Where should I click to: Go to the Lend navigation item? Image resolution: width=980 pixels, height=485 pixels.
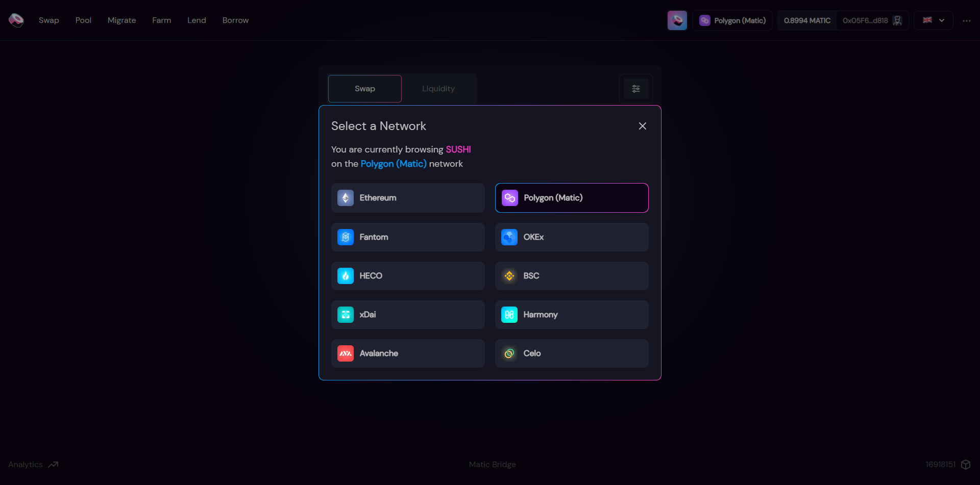pyautogui.click(x=197, y=20)
